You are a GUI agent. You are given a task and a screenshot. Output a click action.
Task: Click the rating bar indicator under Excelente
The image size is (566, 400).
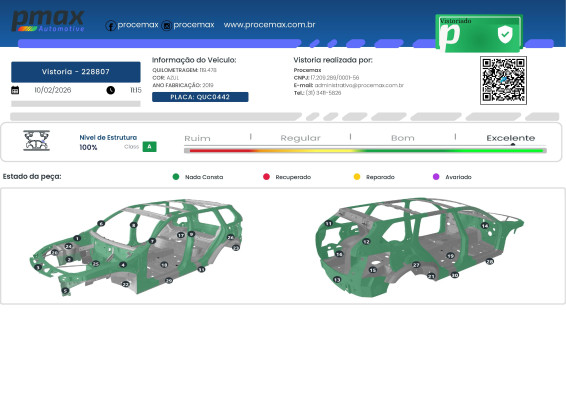point(513,145)
